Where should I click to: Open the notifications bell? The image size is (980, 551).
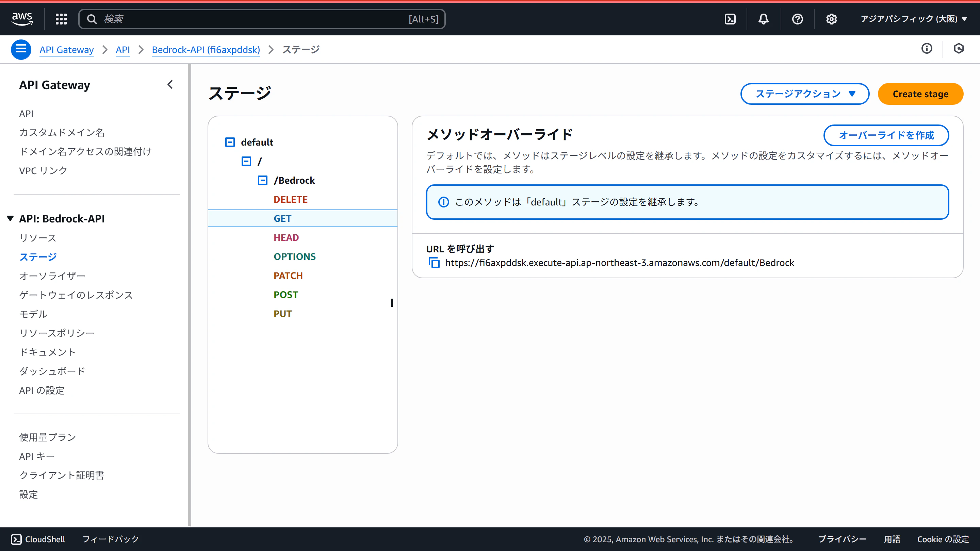tap(764, 19)
